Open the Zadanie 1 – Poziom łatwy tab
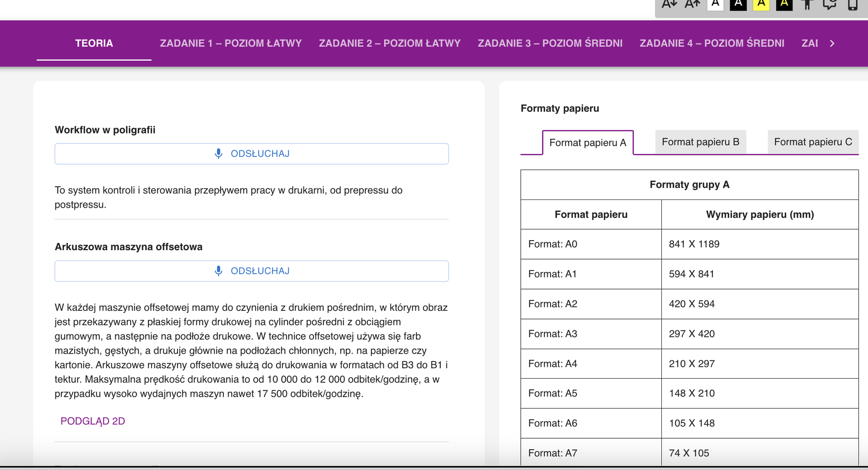The image size is (868, 470). click(x=231, y=43)
